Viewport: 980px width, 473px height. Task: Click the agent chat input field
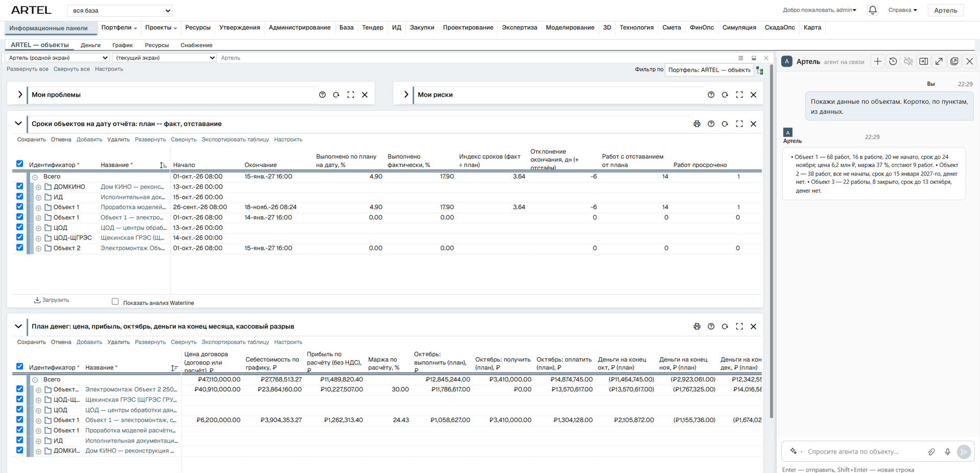pyautogui.click(x=863, y=452)
